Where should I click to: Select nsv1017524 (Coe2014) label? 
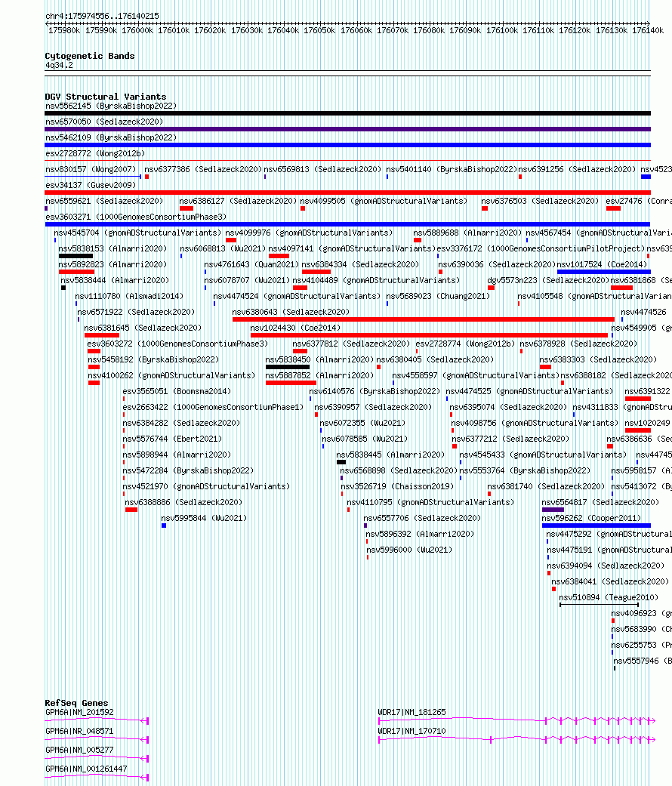click(602, 265)
